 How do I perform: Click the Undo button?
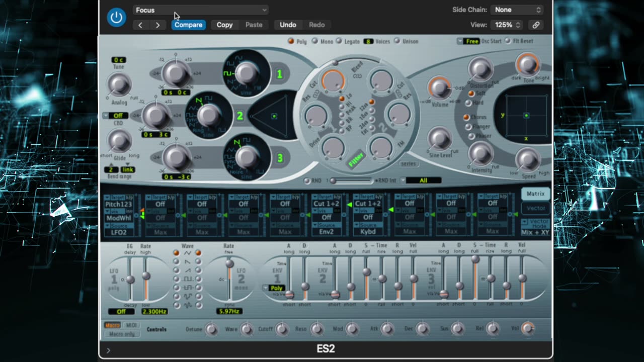(x=288, y=25)
